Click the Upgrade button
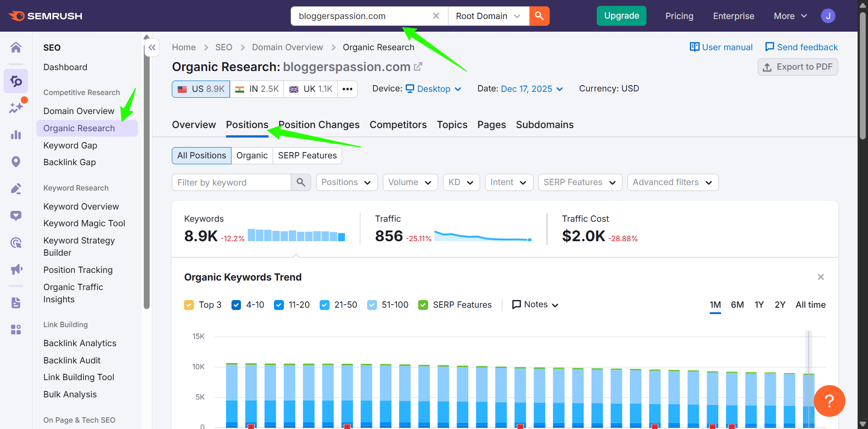The height and width of the screenshot is (429, 868). (x=621, y=15)
